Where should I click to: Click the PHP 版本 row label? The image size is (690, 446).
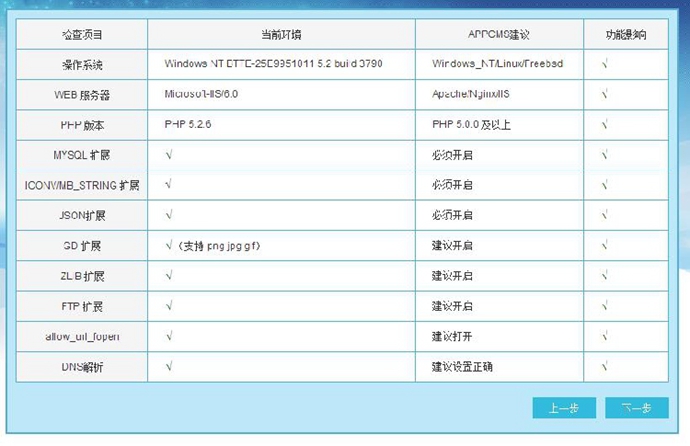(x=82, y=125)
